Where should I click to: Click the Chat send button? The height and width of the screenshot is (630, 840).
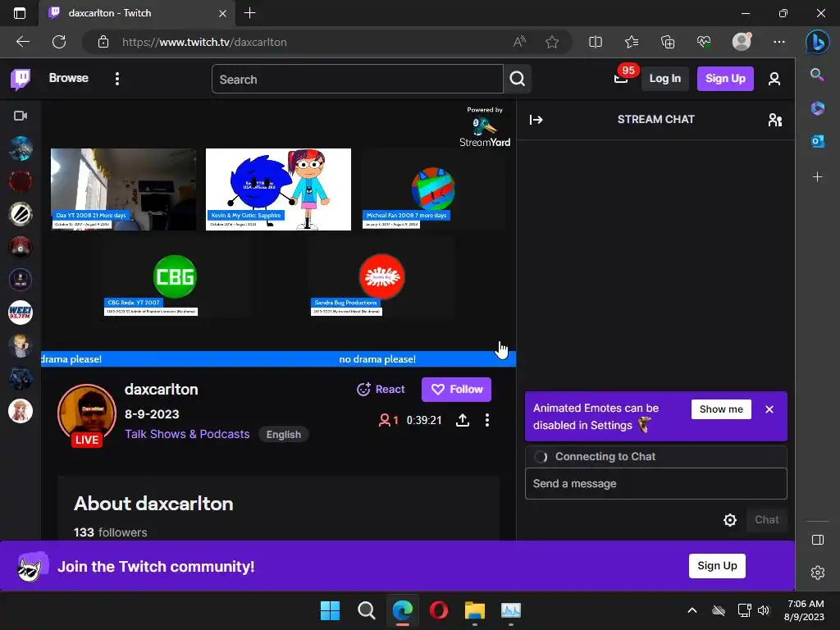pos(767,519)
